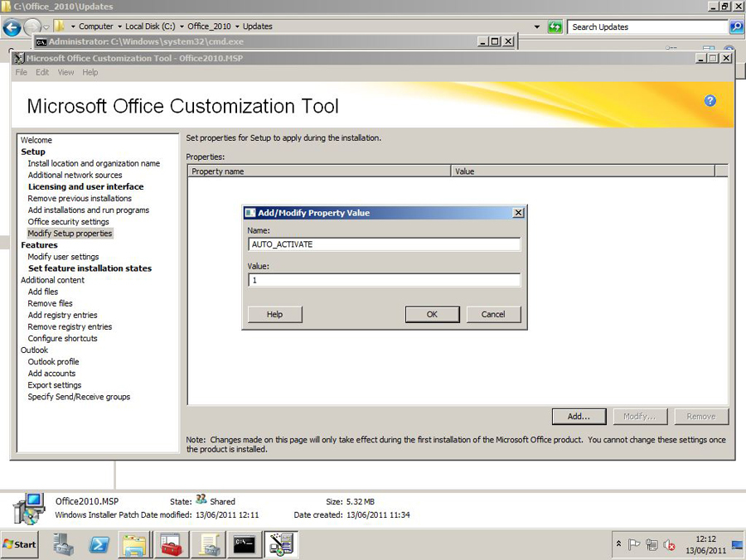This screenshot has width=746, height=560.
Task: Click Help button in property dialog
Action: (x=274, y=314)
